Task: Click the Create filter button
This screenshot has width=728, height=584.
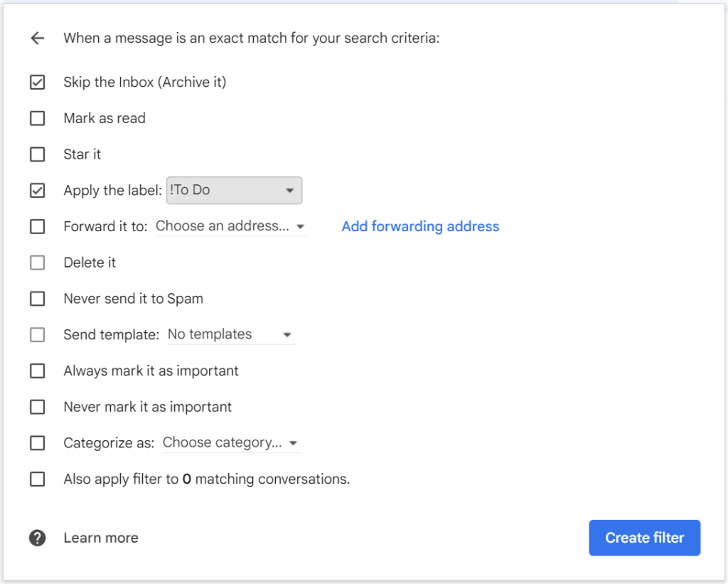Action: [644, 538]
